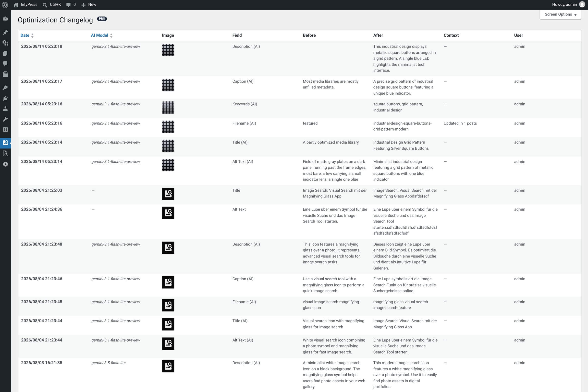
Task: Click the Before column header
Action: tap(309, 35)
